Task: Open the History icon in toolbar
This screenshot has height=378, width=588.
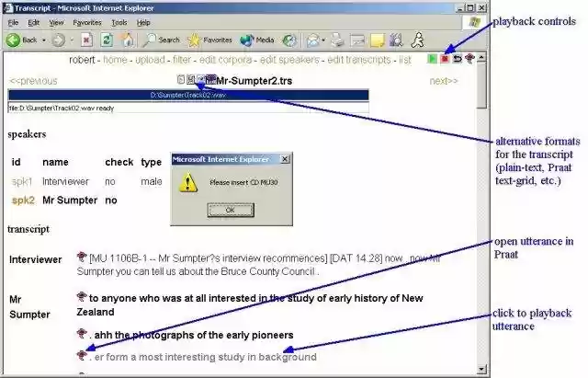Action: tap(289, 40)
